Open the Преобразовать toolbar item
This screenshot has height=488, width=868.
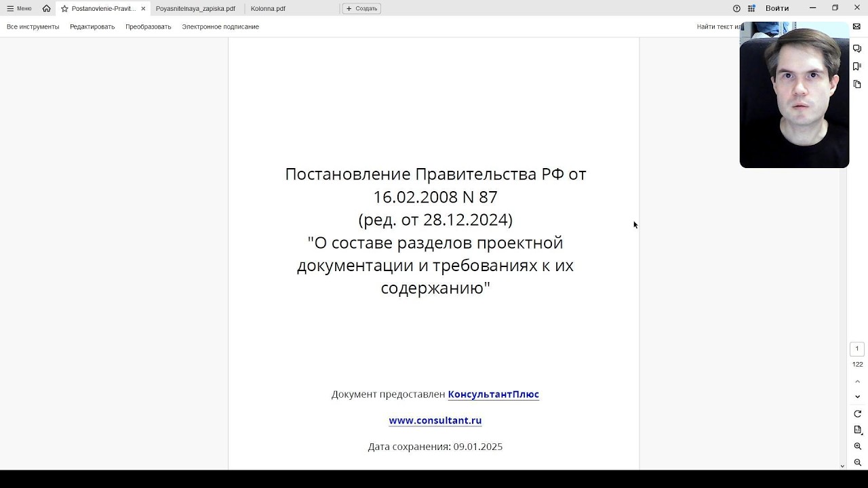click(148, 27)
